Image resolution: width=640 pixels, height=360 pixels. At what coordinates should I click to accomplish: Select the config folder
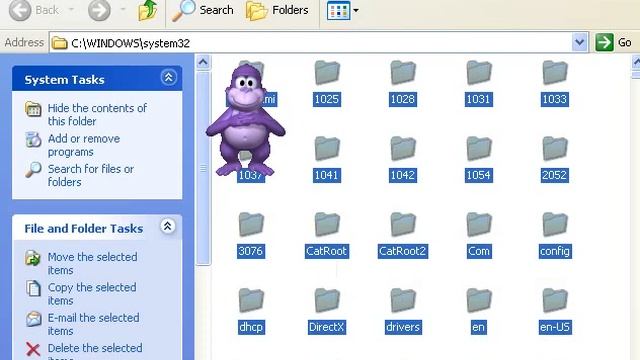tap(554, 235)
